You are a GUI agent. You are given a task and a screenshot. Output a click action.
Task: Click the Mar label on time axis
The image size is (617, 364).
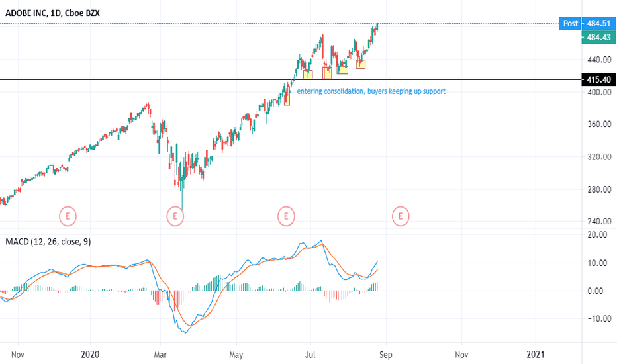pos(160,355)
